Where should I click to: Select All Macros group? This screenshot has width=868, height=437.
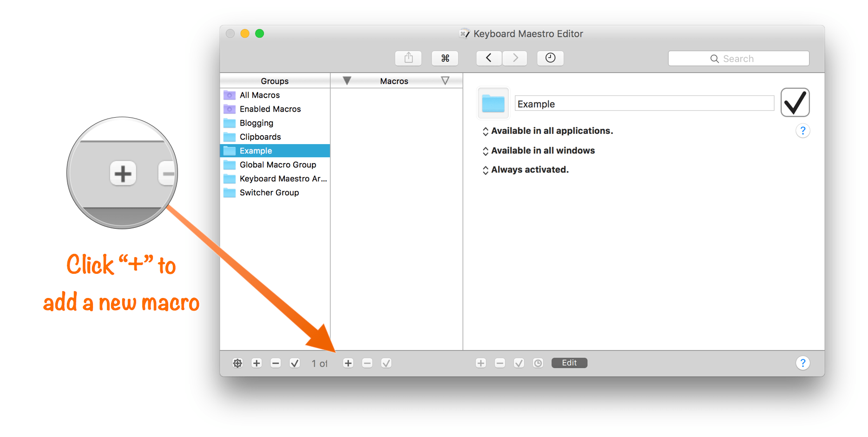pos(275,95)
